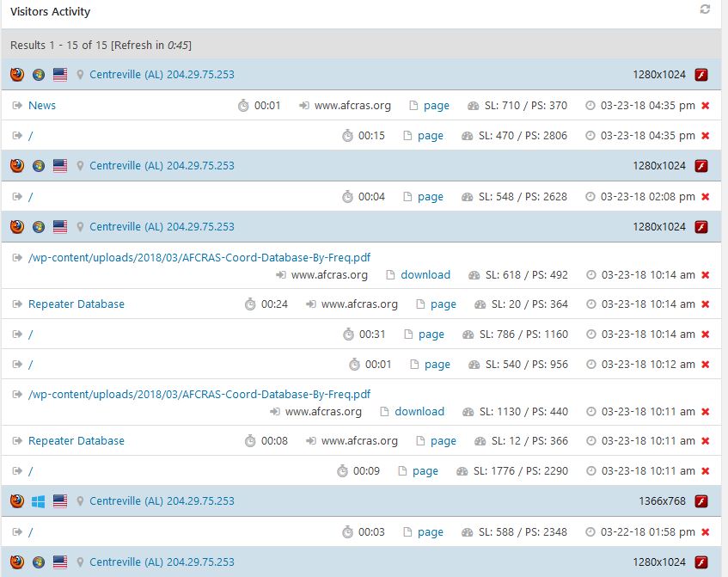Click the Results 1 - 15 of 15 status bar

[x=101, y=45]
